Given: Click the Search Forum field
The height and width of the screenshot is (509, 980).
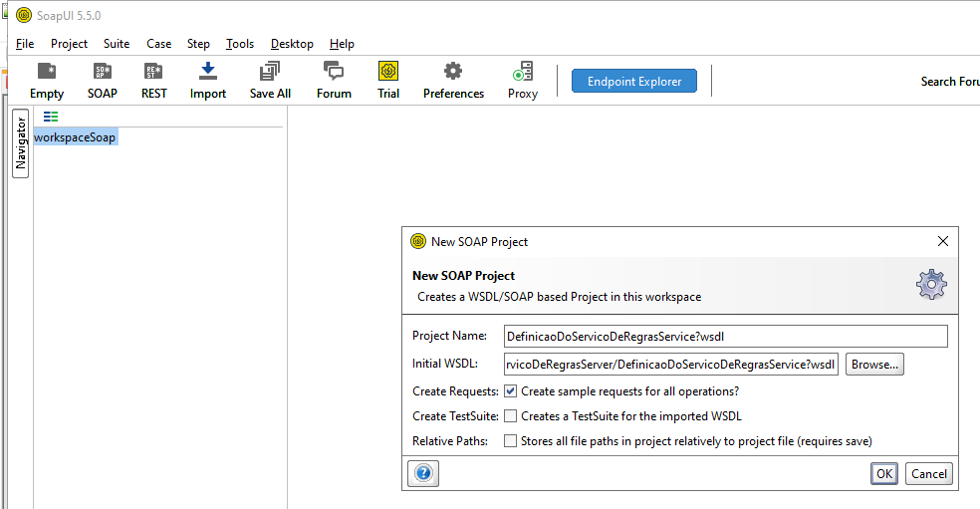Looking at the screenshot, I should (x=949, y=82).
